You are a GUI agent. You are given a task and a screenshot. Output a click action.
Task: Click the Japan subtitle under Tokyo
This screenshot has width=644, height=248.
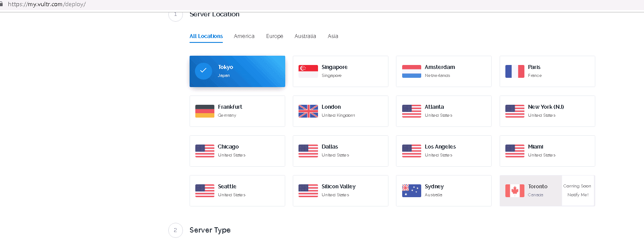click(224, 76)
